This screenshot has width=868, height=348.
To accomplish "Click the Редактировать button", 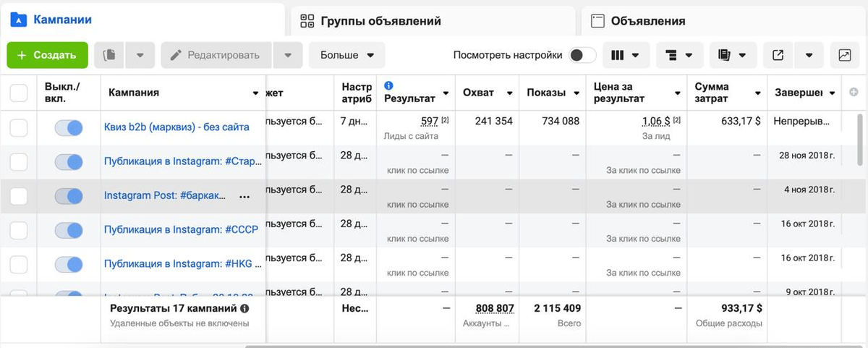I will pyautogui.click(x=216, y=55).
